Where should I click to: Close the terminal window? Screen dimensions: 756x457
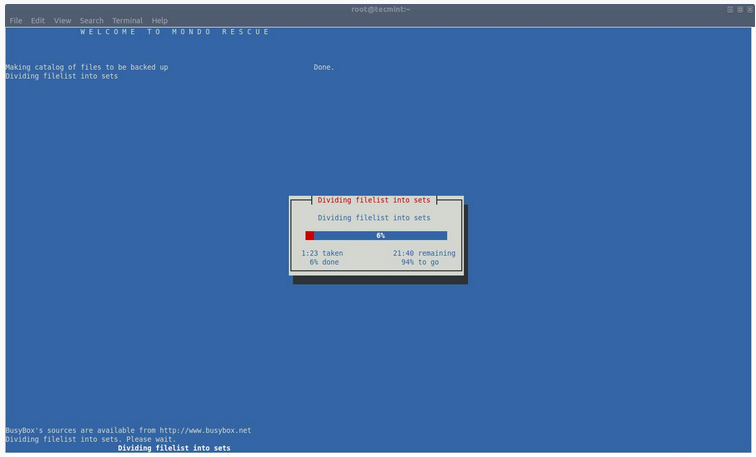coord(748,9)
